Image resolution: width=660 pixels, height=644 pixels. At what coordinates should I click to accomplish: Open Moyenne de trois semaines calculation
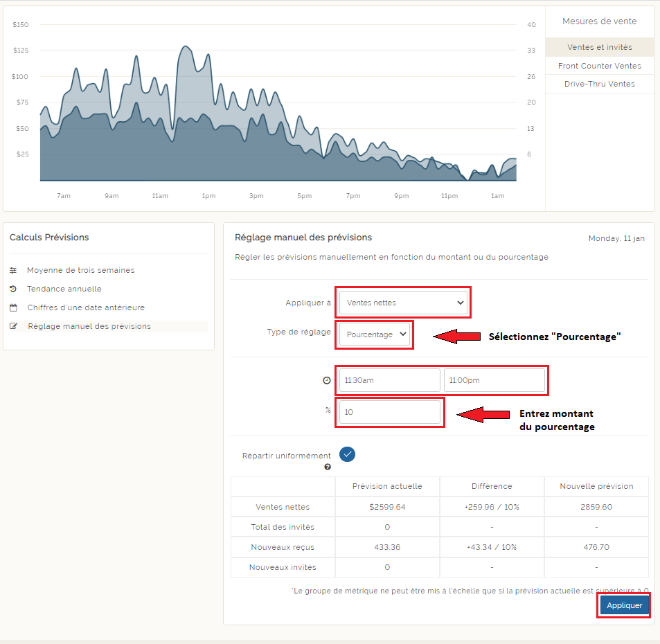click(80, 270)
